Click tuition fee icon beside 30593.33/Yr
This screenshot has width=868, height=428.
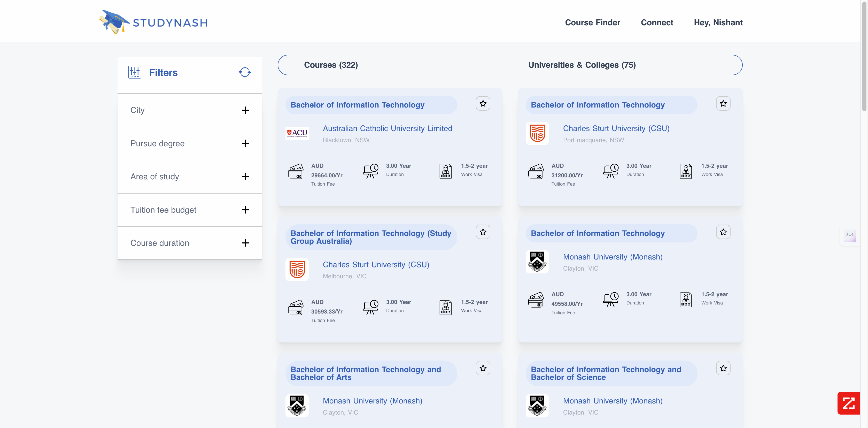296,307
